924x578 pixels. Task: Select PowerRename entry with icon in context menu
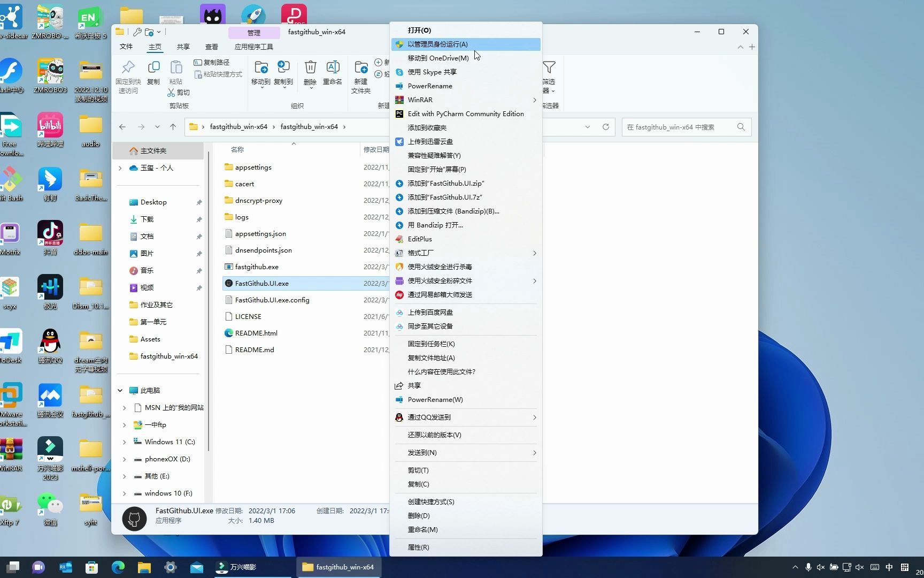[466, 86]
